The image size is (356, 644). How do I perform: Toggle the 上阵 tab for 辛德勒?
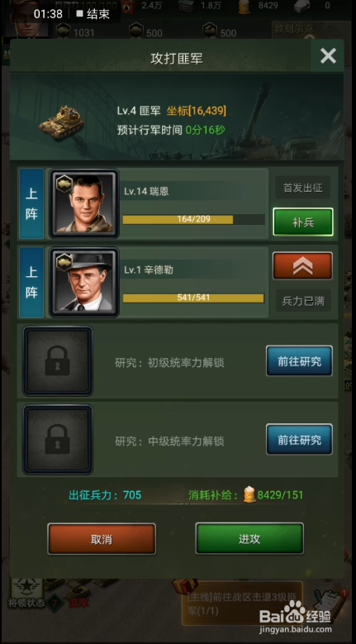point(31,282)
